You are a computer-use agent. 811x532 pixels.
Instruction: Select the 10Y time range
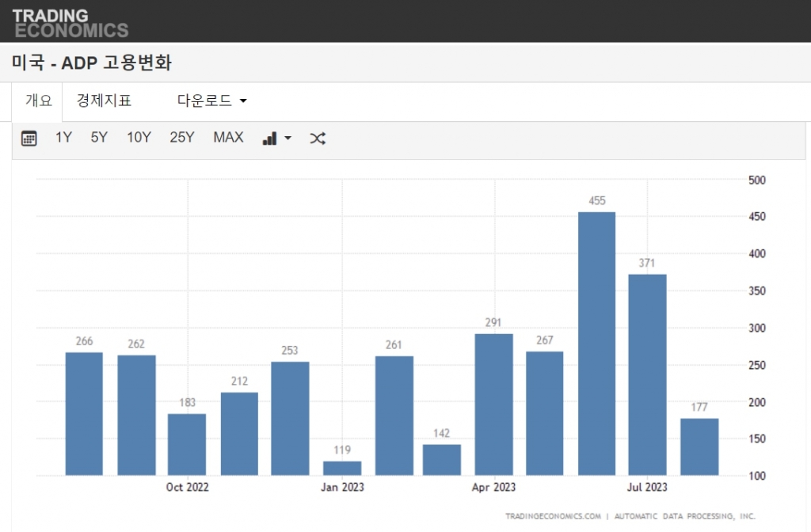139,138
